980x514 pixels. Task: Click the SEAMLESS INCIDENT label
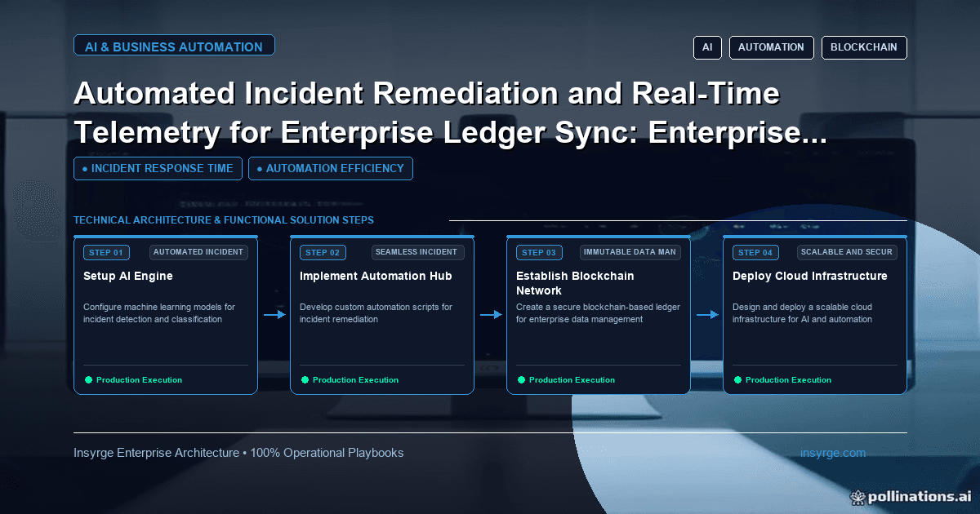pos(418,252)
